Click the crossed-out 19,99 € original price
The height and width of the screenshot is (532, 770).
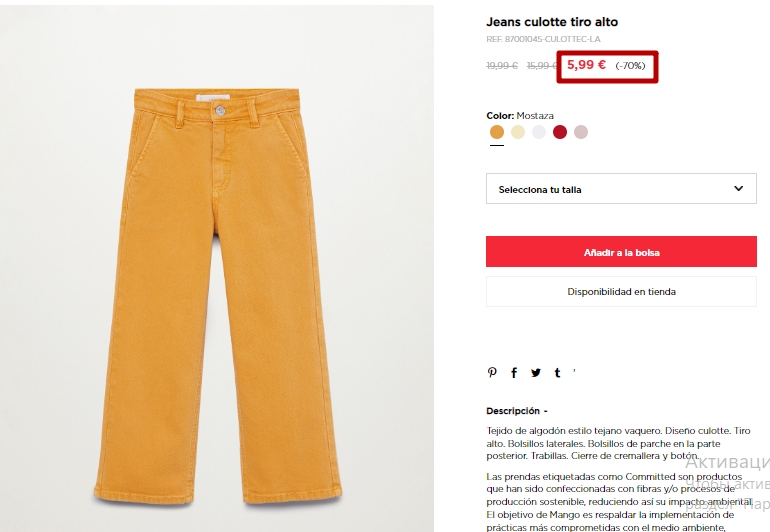tap(502, 66)
